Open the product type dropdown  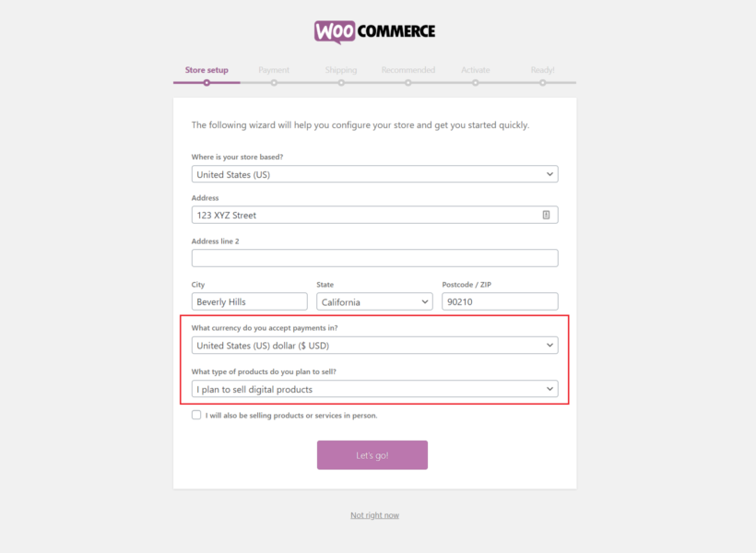point(374,388)
